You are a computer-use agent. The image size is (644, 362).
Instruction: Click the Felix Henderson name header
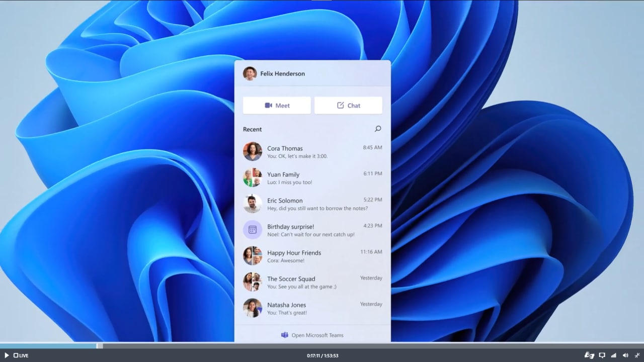click(x=282, y=73)
